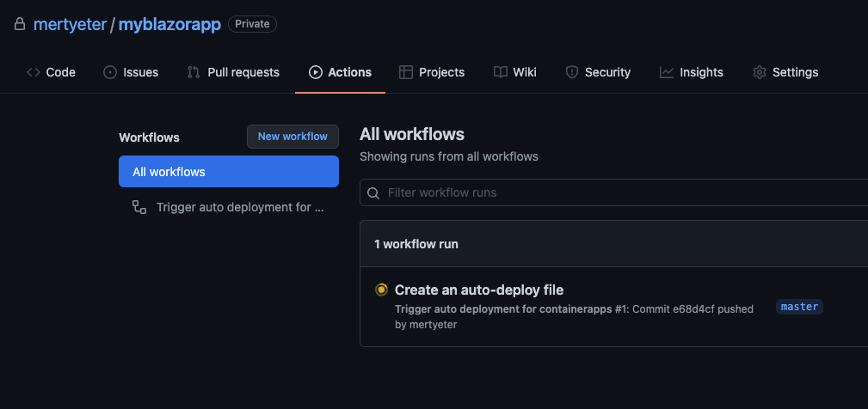This screenshot has height=409, width=868.
Task: Click the 1 workflow run header text
Action: coord(416,244)
